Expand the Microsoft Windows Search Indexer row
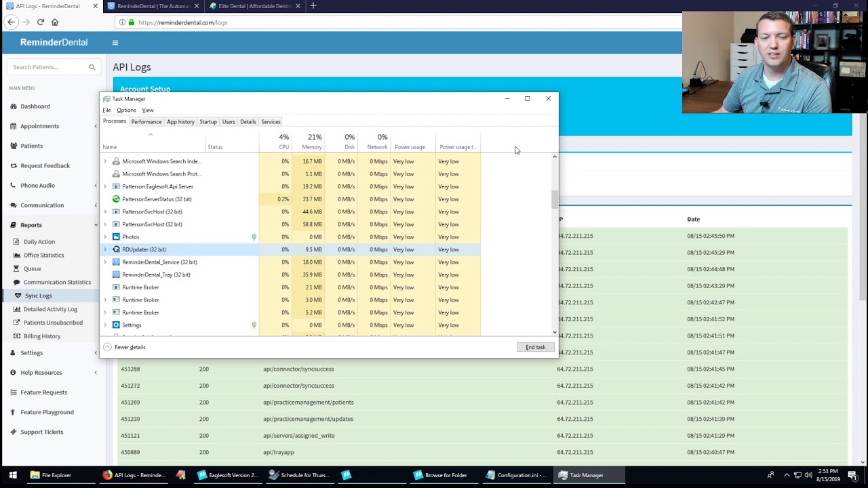Image resolution: width=868 pixels, height=488 pixels. [105, 161]
